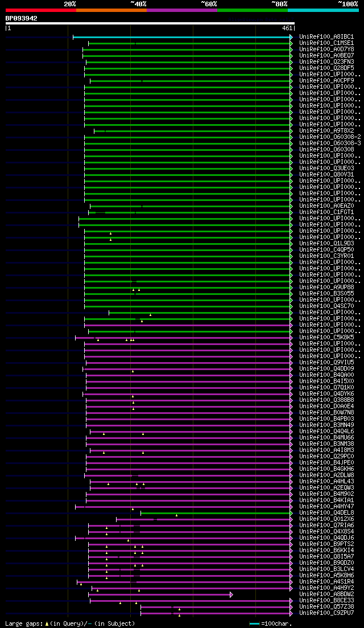Open hit UniRef100_B9PTS2
The height and width of the screenshot is (628, 364).
[x=326, y=544]
